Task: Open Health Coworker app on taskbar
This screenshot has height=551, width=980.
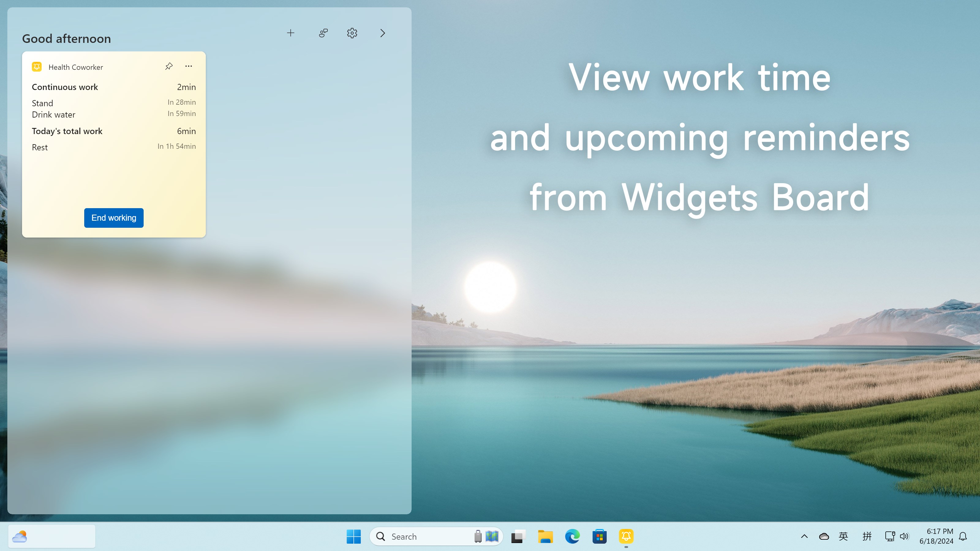Action: click(x=626, y=537)
